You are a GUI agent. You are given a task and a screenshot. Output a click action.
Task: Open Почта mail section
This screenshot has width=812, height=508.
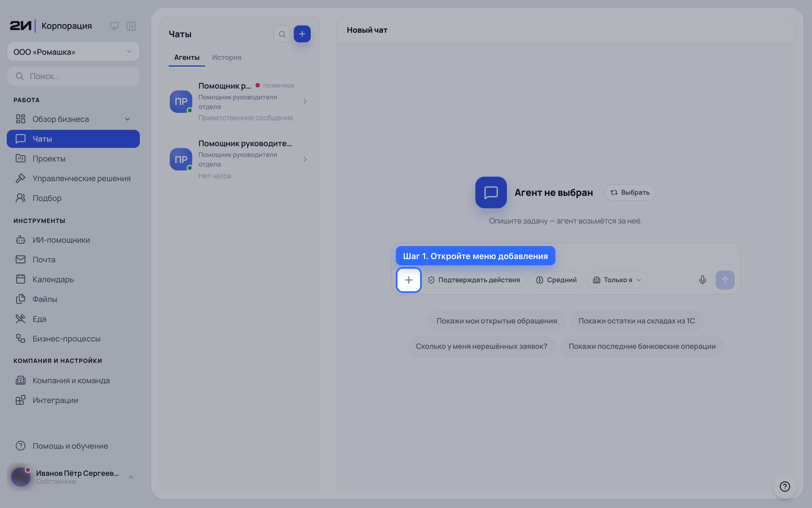point(73,260)
